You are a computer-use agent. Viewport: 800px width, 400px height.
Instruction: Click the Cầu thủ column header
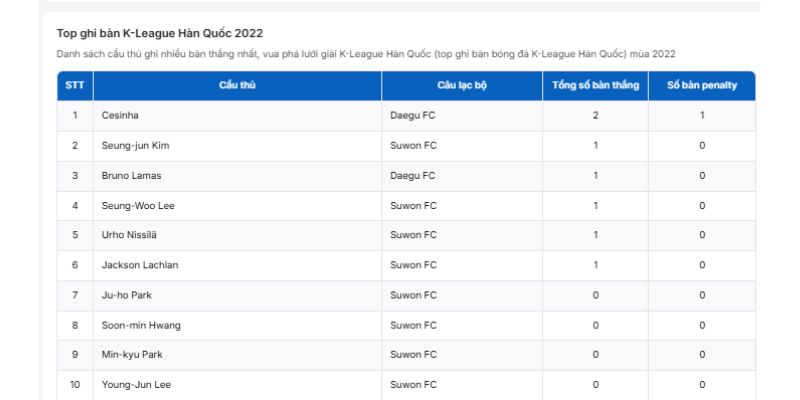coord(237,86)
